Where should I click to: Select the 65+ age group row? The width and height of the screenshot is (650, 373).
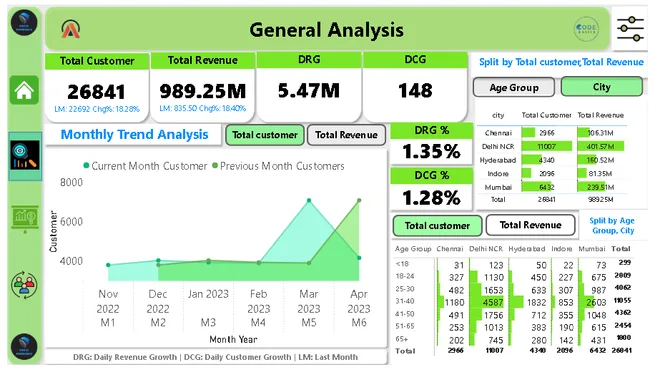click(513, 339)
